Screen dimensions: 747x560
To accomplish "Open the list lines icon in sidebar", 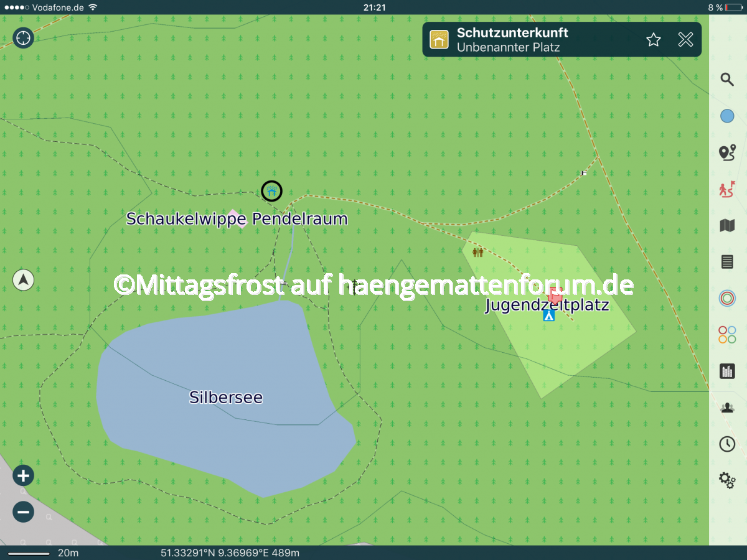I will [x=726, y=262].
